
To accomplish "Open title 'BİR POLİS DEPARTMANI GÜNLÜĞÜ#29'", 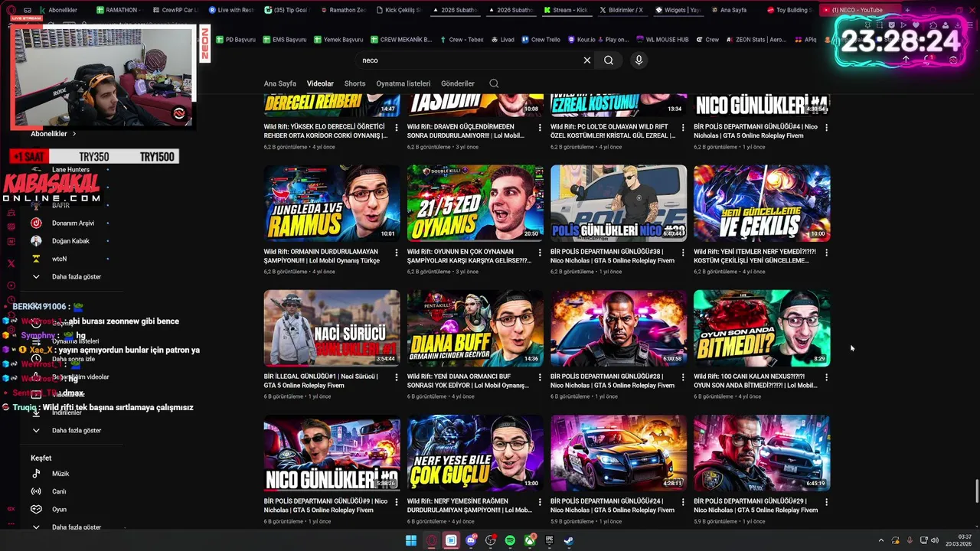I will click(756, 505).
